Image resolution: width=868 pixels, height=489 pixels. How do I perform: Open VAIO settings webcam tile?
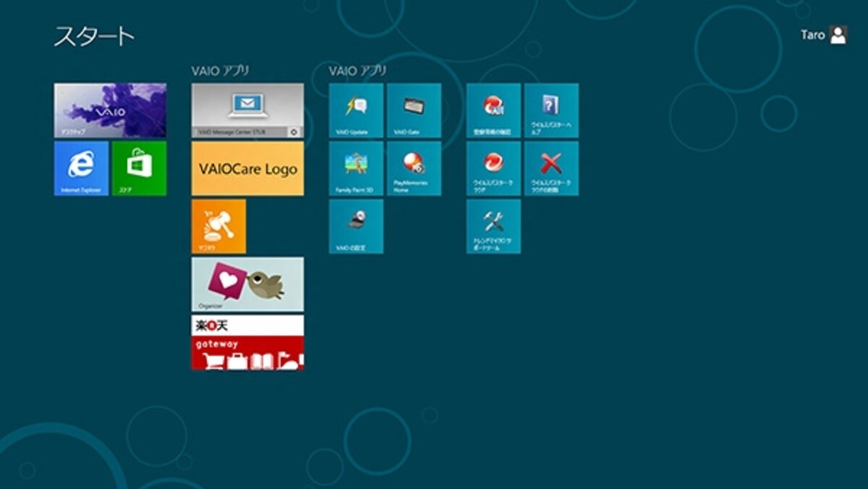click(356, 226)
